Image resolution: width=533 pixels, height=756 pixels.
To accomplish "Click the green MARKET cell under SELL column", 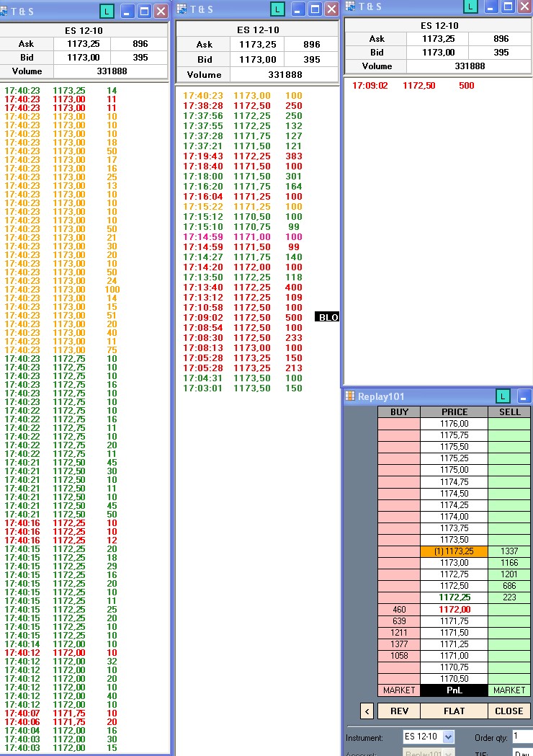I will (509, 690).
